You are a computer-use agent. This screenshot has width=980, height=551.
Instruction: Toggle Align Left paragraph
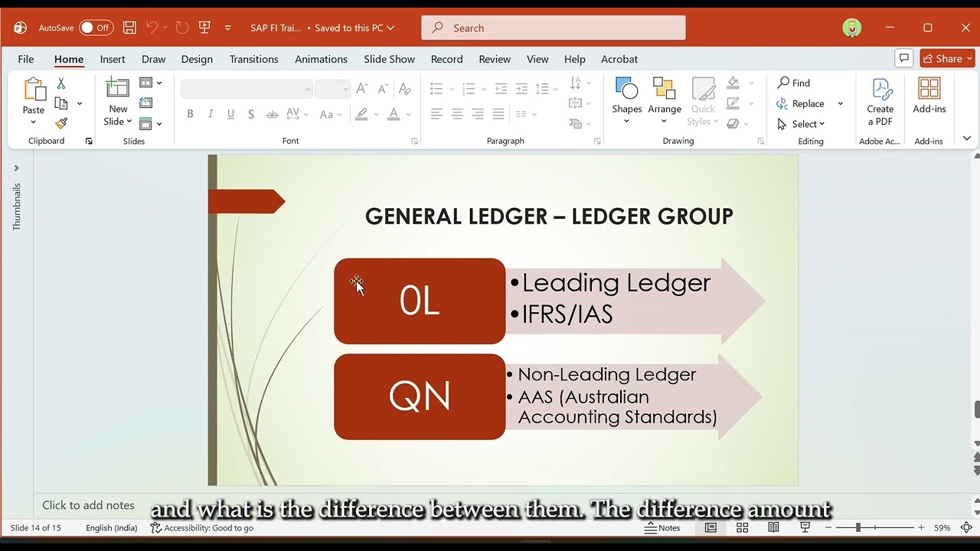(x=436, y=114)
